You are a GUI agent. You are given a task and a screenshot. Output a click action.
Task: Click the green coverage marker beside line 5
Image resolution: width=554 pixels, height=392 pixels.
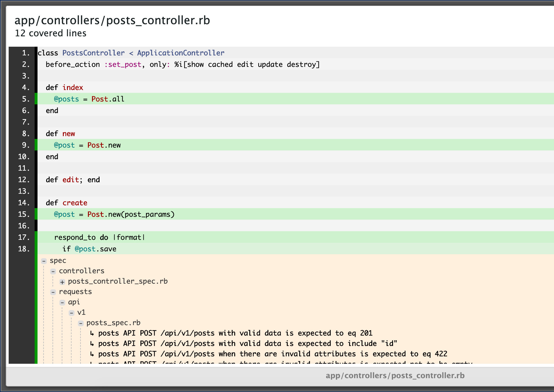coord(36,99)
